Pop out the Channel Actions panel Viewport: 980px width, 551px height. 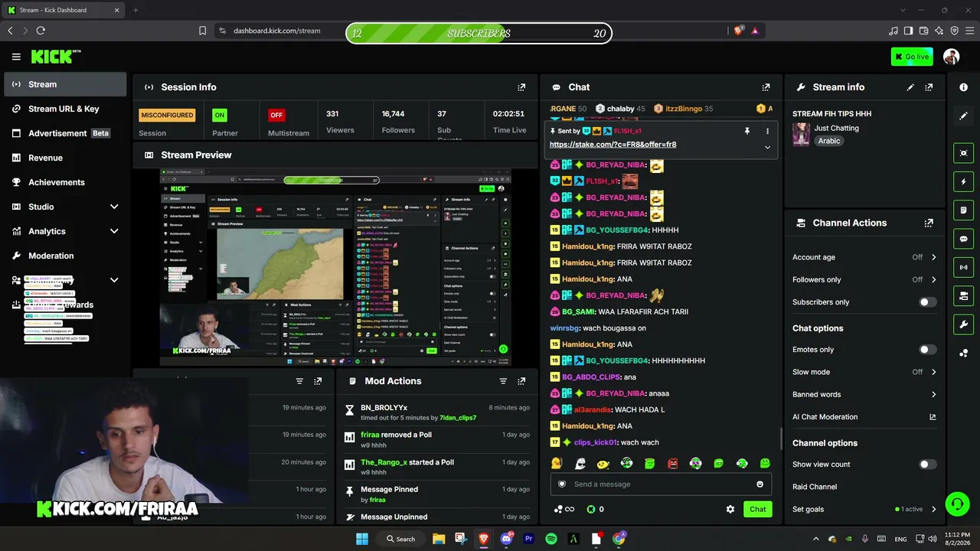click(x=929, y=223)
